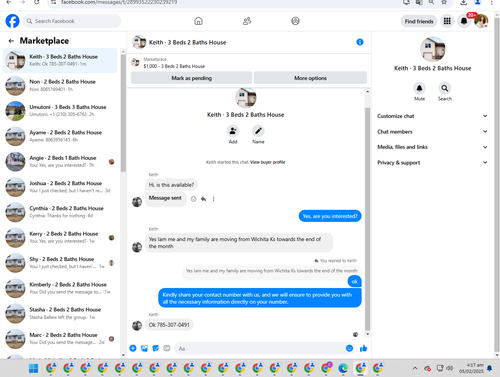Open the Windows Start button

coord(33,368)
